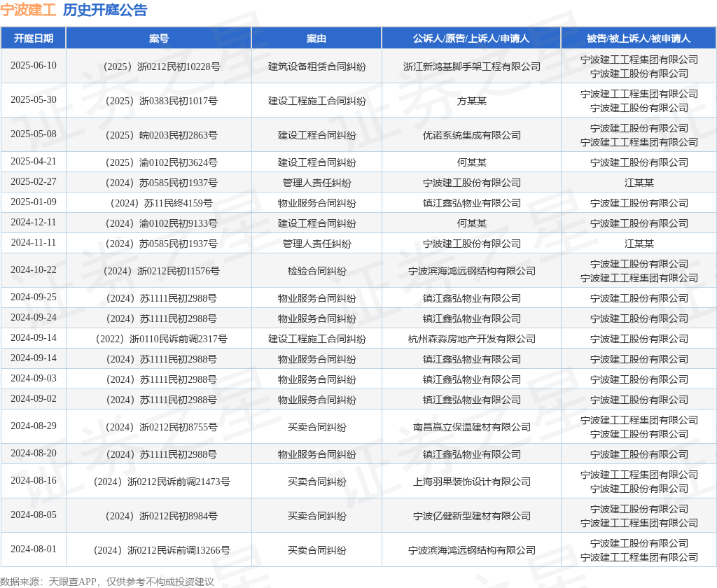Click 管理人责任纠纷 in the 2024-11-11 row
Image resolution: width=717 pixels, height=588 pixels.
point(316,244)
